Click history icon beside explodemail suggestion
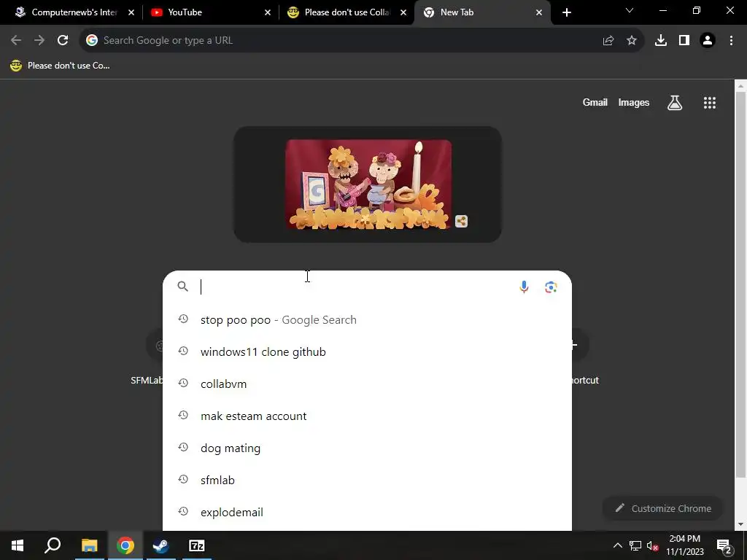 coord(183,511)
